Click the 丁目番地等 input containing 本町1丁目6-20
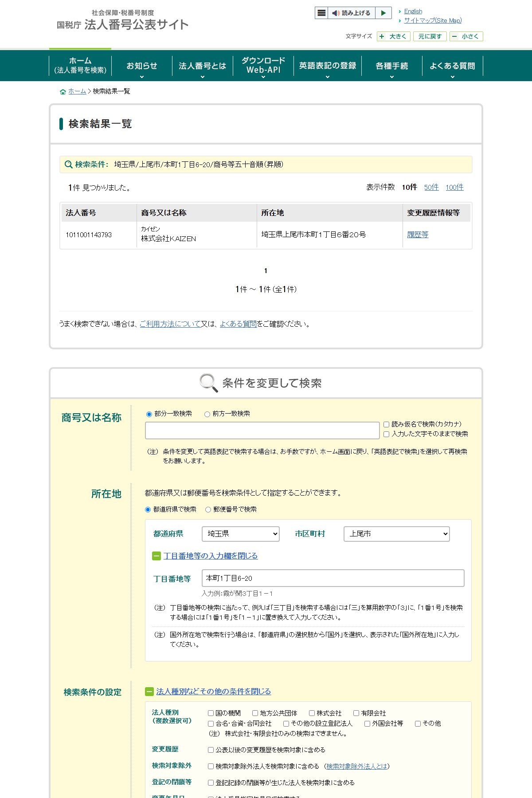This screenshot has width=532, height=798. pos(333,578)
